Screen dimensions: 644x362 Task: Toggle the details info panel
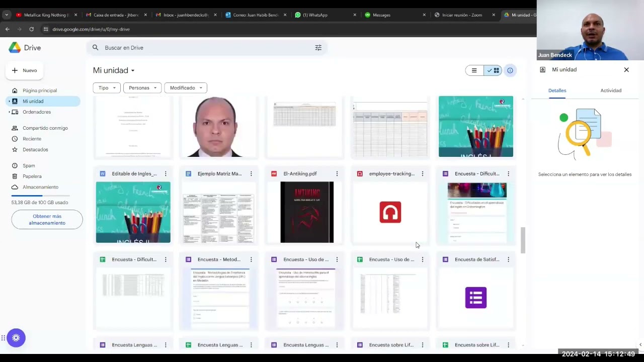tap(510, 70)
